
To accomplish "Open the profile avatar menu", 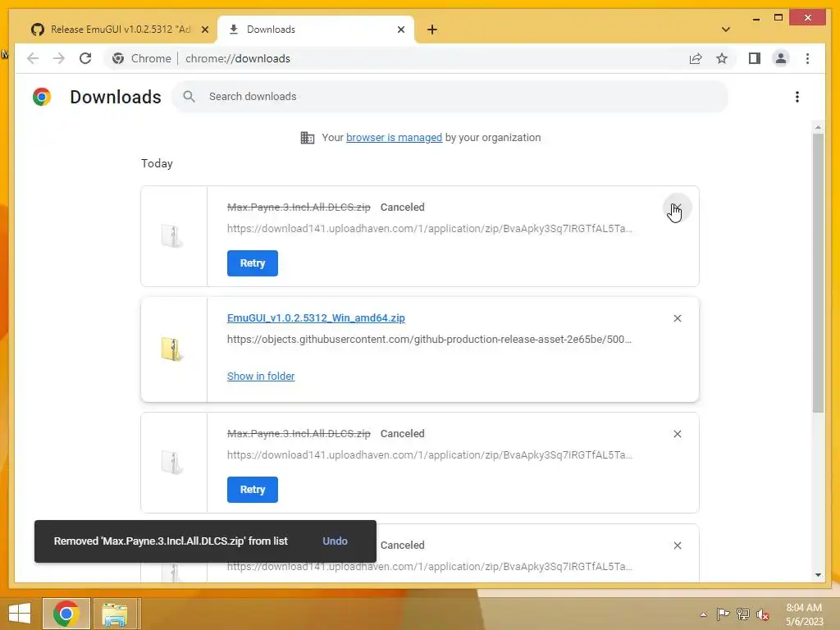I will [x=781, y=58].
